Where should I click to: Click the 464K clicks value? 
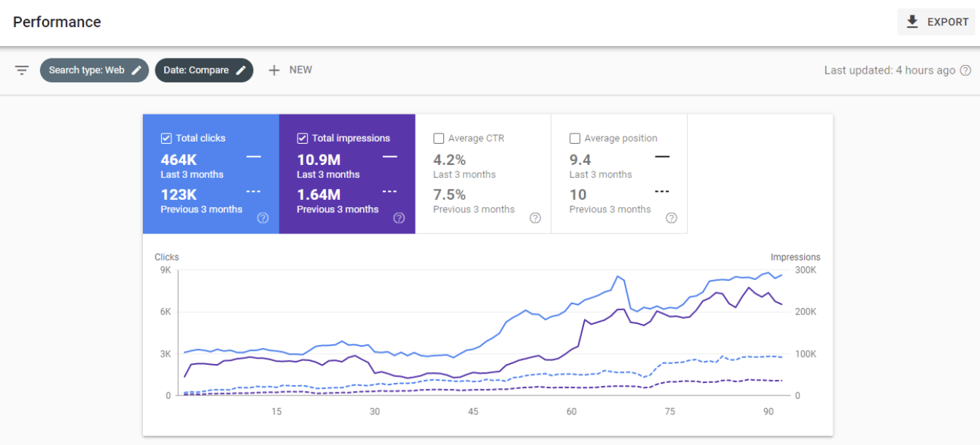(x=179, y=160)
